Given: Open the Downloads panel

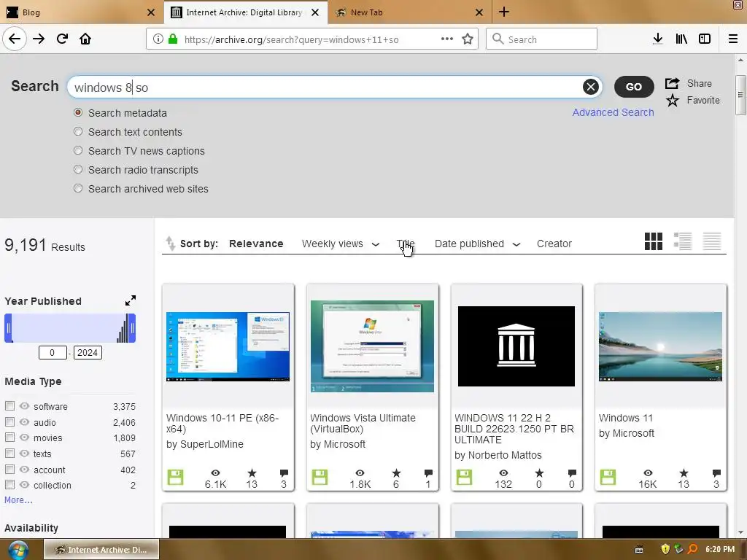Looking at the screenshot, I should [x=658, y=39].
